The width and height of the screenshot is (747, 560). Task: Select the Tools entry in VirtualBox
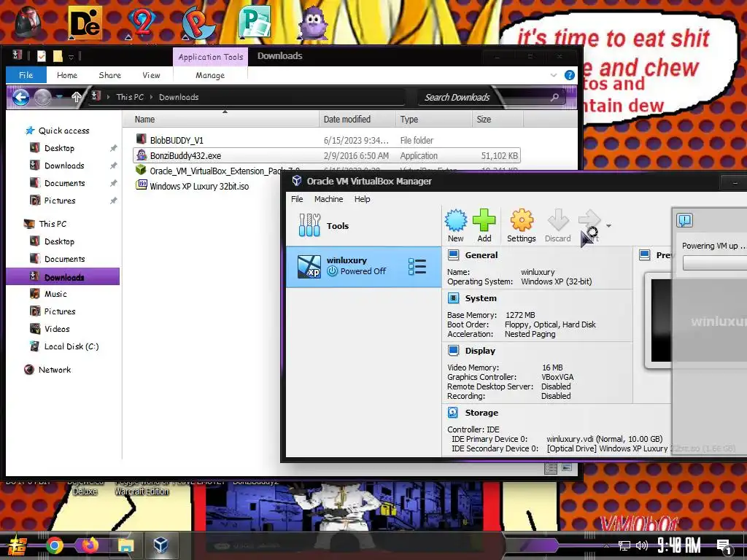coord(364,226)
